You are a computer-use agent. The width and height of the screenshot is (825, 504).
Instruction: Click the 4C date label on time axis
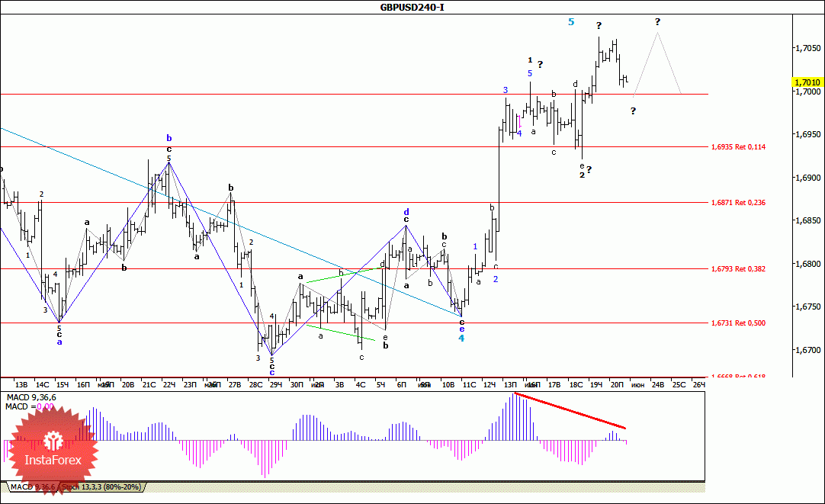pos(361,384)
